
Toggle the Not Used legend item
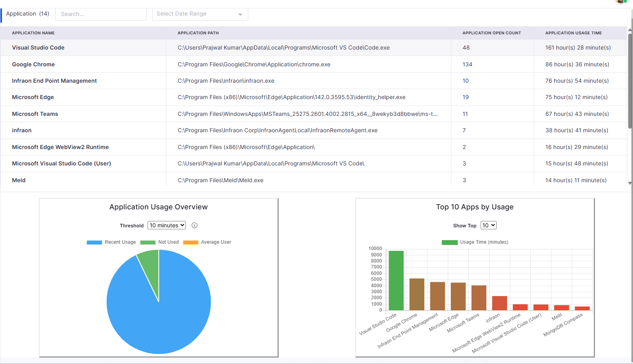[x=160, y=242]
